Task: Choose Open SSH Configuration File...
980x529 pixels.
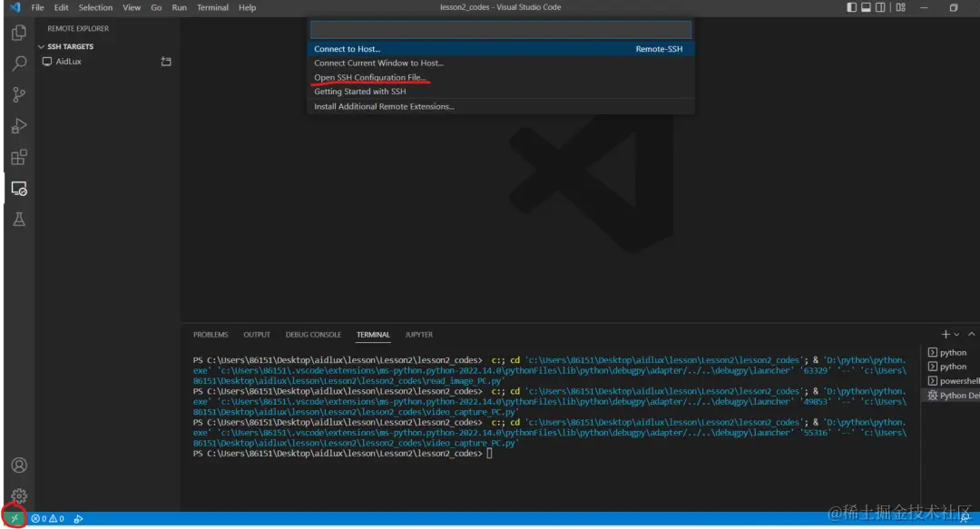Action: (501, 77)
